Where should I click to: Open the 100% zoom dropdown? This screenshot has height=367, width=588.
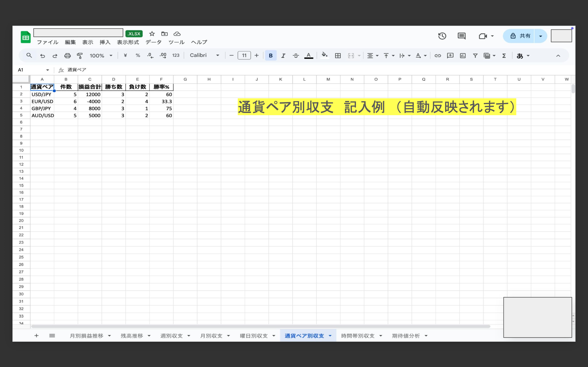click(101, 56)
